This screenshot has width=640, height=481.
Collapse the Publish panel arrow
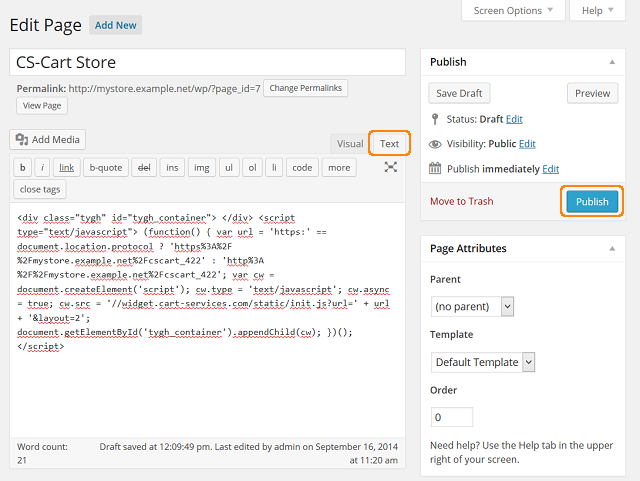[x=612, y=62]
